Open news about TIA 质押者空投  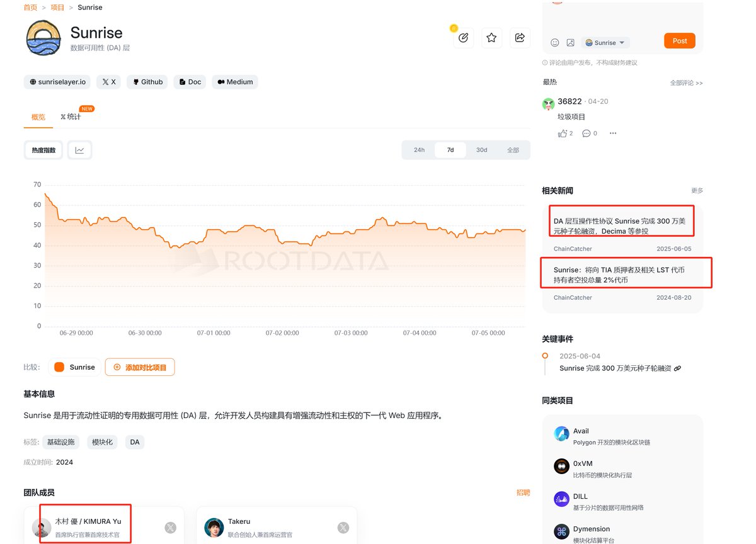coord(619,275)
